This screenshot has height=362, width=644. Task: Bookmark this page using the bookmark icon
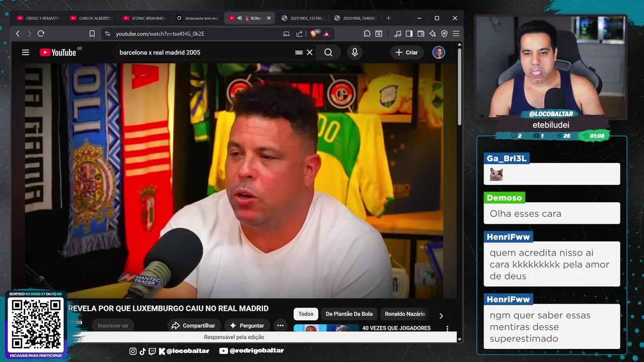pos(92,34)
